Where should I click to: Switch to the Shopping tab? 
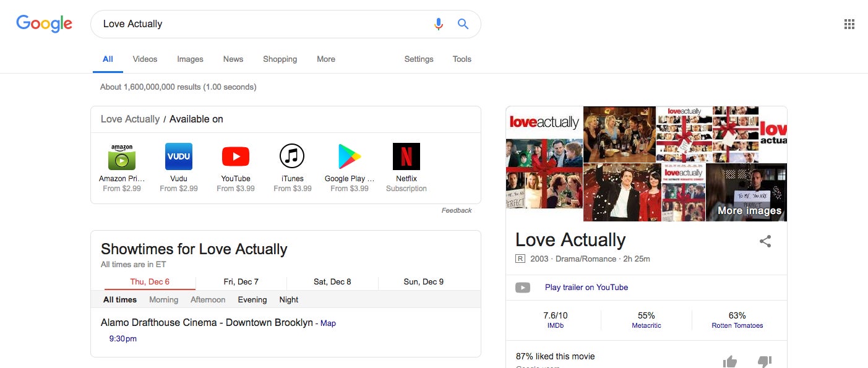[x=280, y=59]
